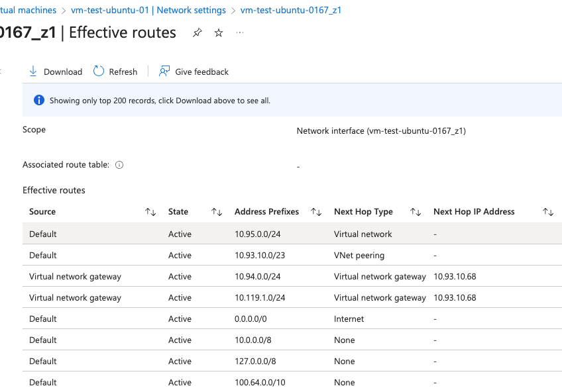
Task: Select the 0.0.0.0/0 Internet route row
Action: [x=292, y=318]
